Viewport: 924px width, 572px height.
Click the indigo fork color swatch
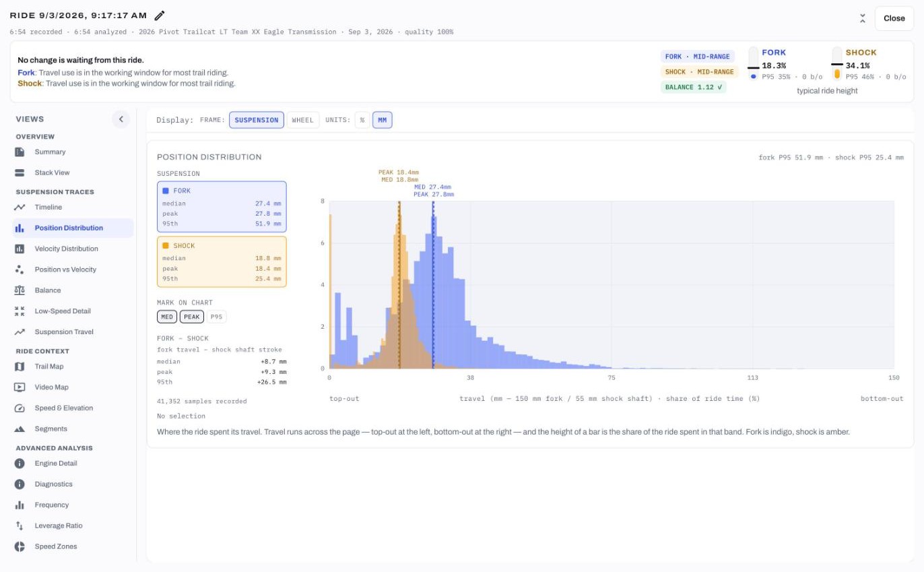pyautogui.click(x=166, y=191)
